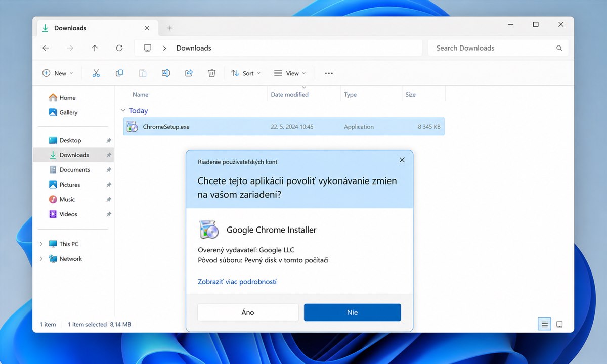Click the Application type cell

coord(359,127)
